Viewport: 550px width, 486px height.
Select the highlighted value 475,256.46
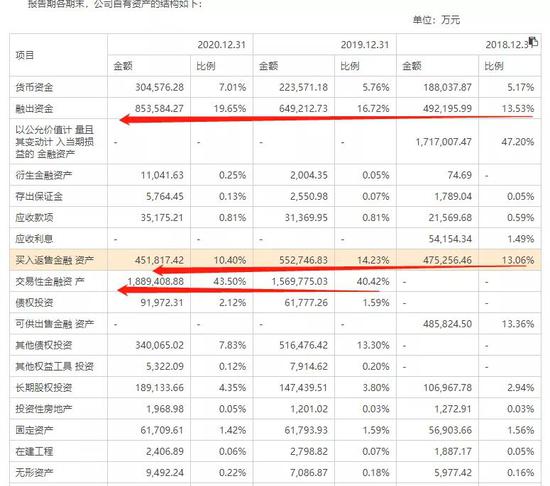tap(448, 260)
